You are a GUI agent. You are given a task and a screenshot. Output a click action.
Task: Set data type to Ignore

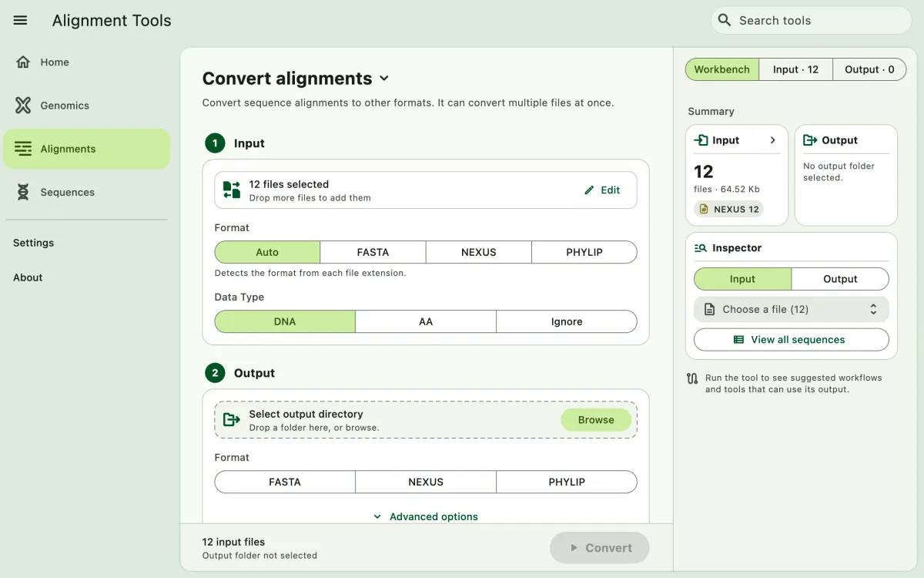(x=567, y=321)
